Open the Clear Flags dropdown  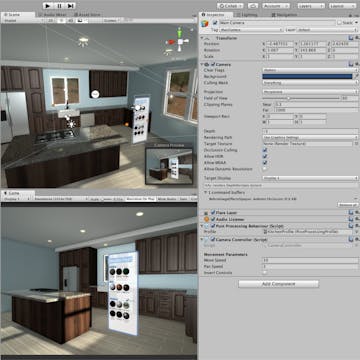[x=310, y=70]
